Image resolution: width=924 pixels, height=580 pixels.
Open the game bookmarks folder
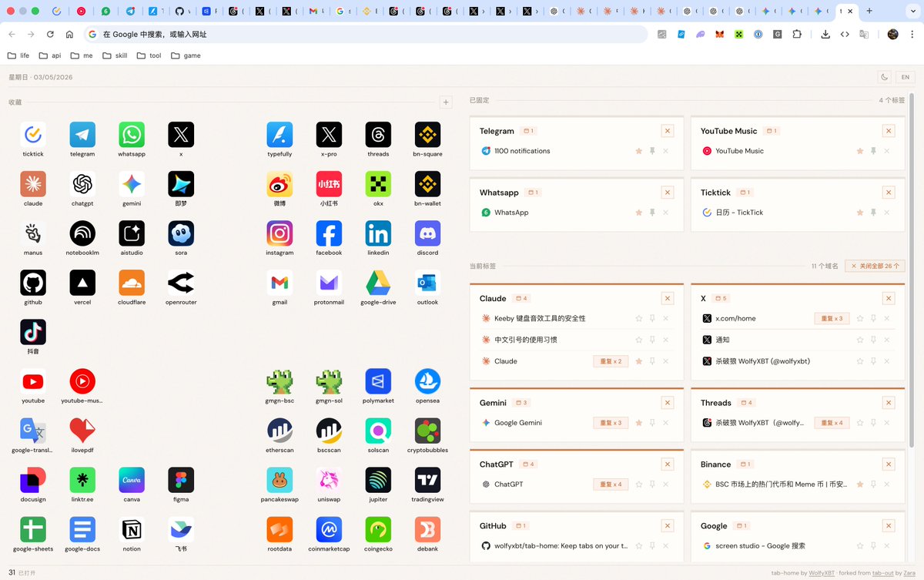tap(186, 55)
